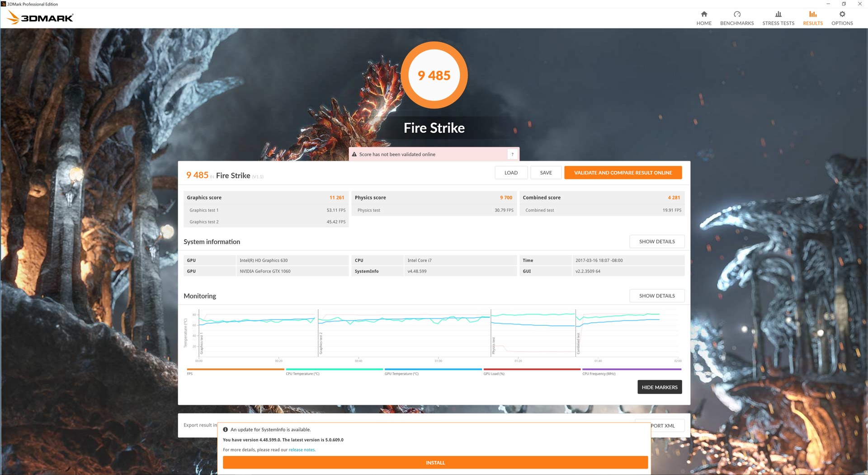Toggle the FPS legend color bar
The height and width of the screenshot is (475, 868).
coord(236,369)
